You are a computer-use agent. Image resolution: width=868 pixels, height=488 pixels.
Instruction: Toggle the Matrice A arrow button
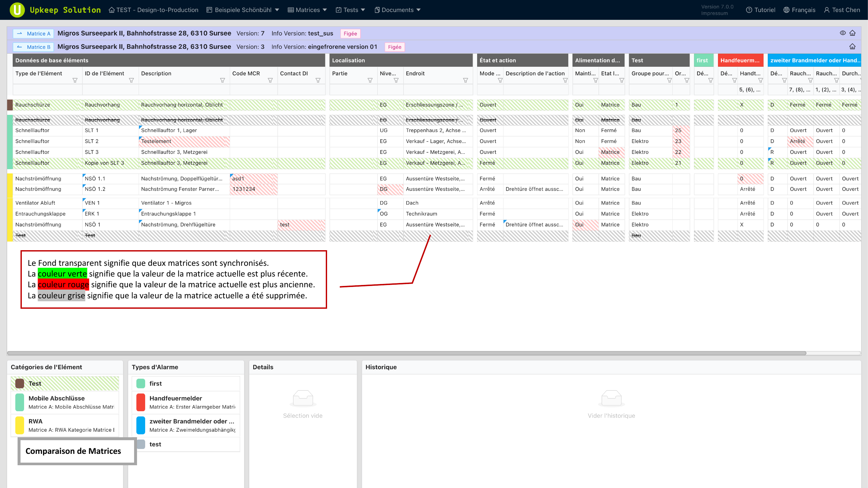click(x=33, y=33)
